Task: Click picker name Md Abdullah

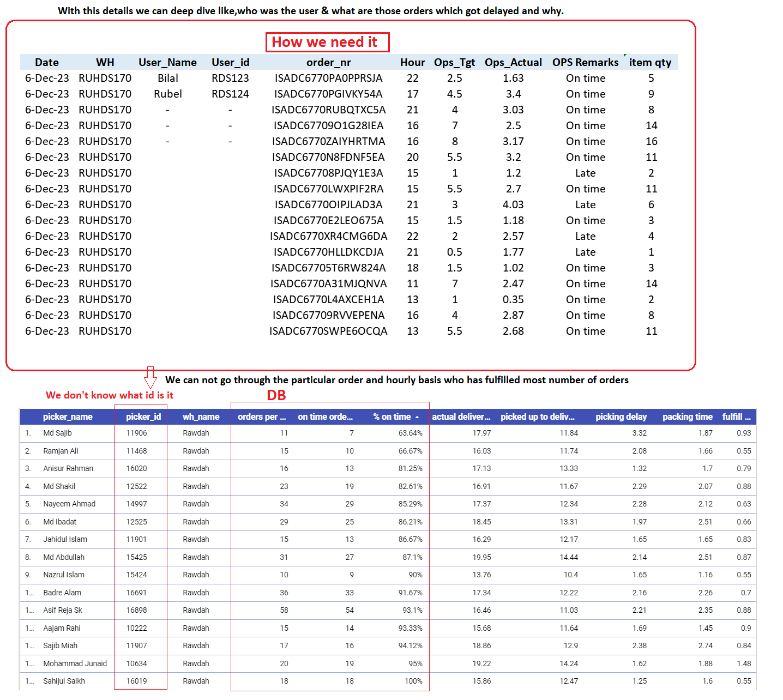Action: (x=64, y=557)
